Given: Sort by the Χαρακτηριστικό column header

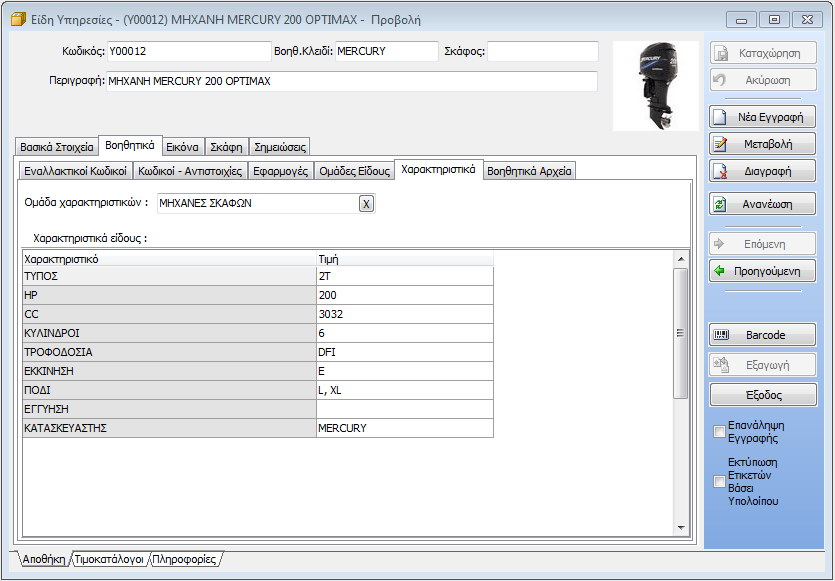Looking at the screenshot, I should click(169, 259).
